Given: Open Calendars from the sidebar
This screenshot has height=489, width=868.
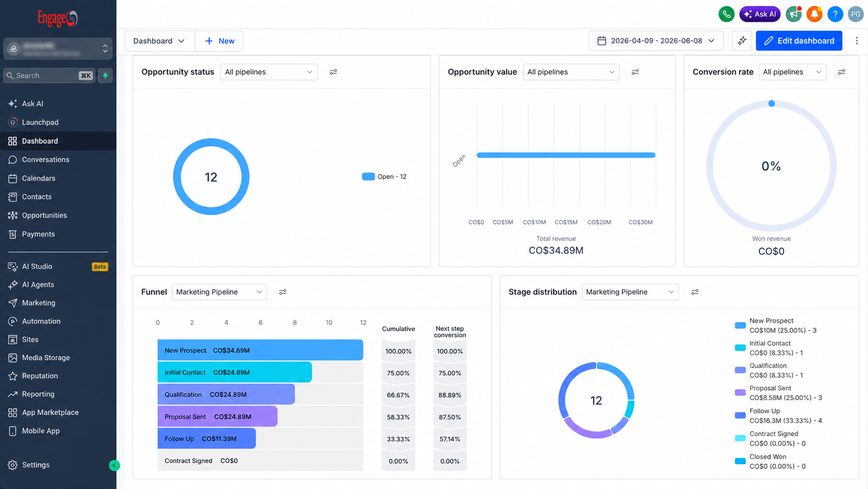Looking at the screenshot, I should 58,178.
